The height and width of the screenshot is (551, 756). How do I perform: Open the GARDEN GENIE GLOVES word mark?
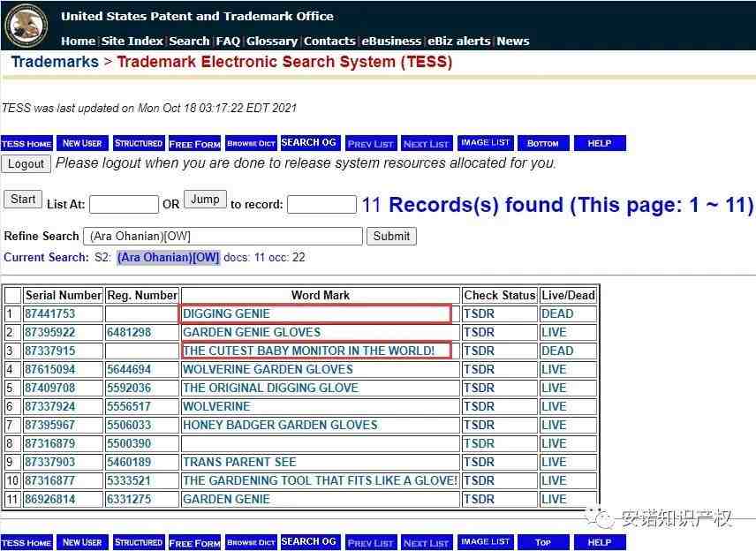click(252, 332)
